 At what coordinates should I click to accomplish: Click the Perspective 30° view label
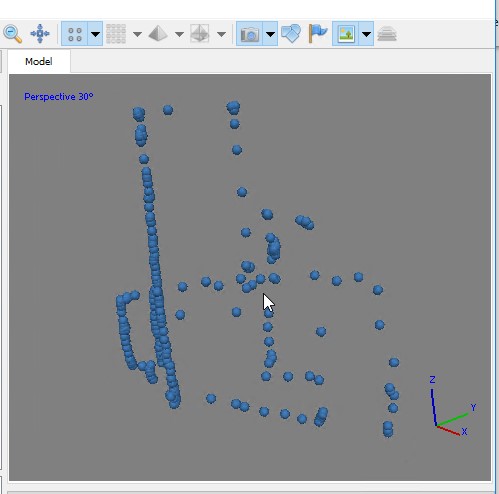59,97
